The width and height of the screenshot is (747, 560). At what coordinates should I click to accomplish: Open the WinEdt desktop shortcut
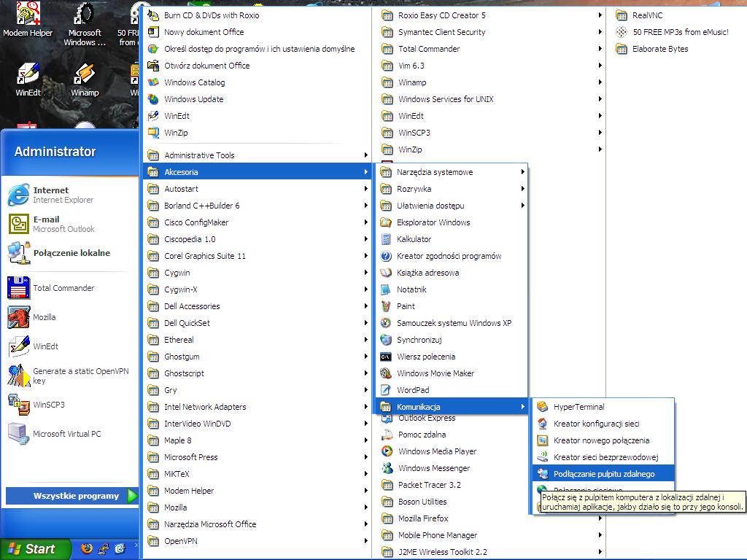(x=28, y=80)
